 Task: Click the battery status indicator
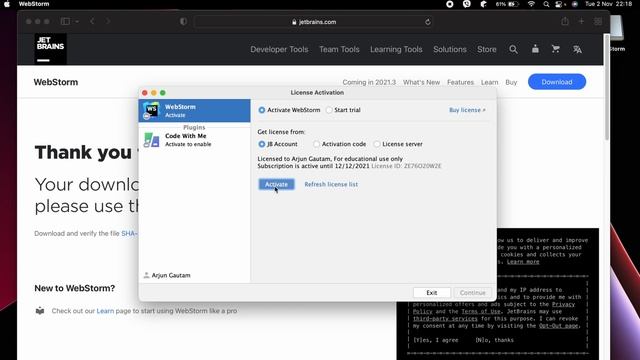(x=507, y=4)
